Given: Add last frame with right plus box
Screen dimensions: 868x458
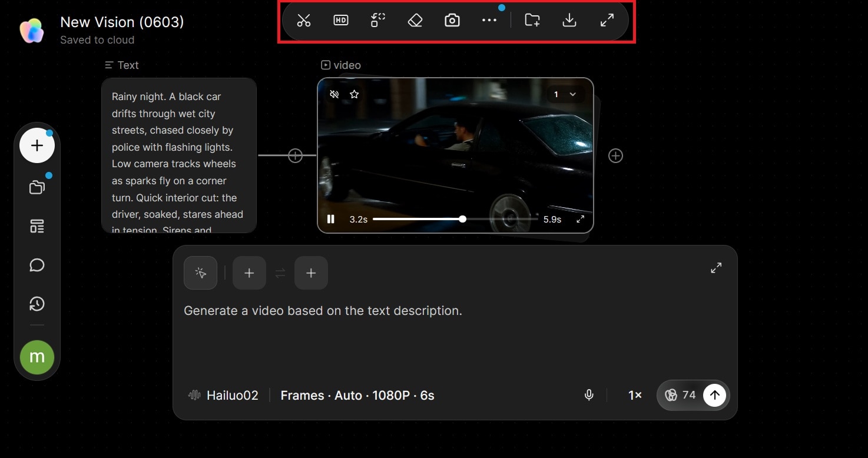Looking at the screenshot, I should coord(311,273).
